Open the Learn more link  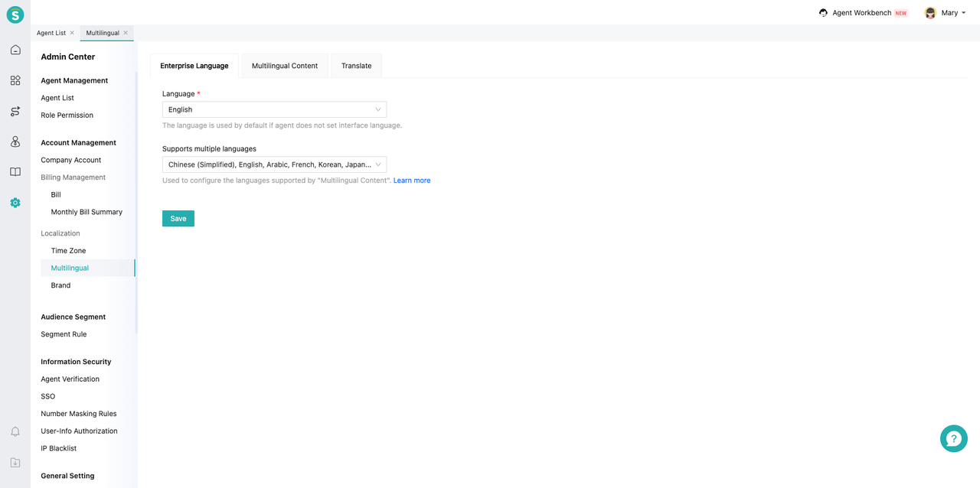click(x=412, y=181)
